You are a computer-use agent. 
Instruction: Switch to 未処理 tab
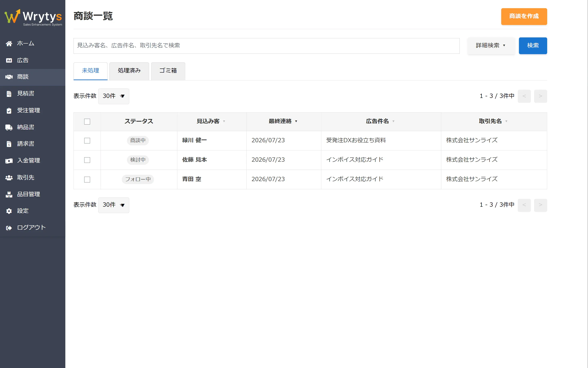(90, 71)
